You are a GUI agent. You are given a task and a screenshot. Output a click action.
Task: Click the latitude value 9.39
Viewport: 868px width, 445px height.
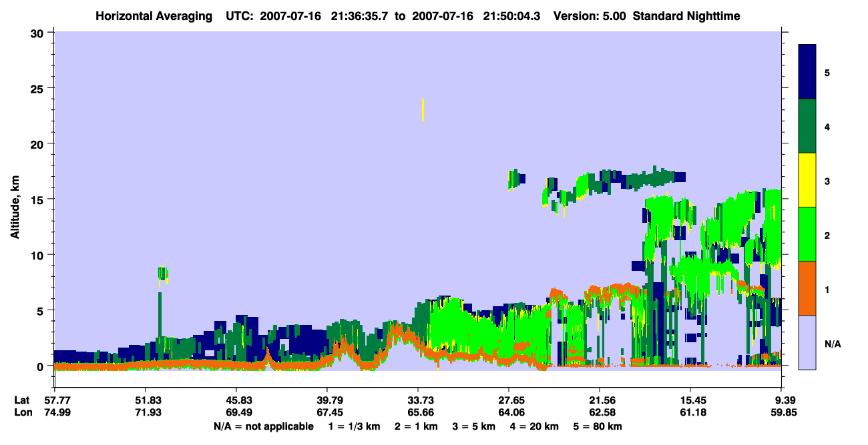[783, 400]
